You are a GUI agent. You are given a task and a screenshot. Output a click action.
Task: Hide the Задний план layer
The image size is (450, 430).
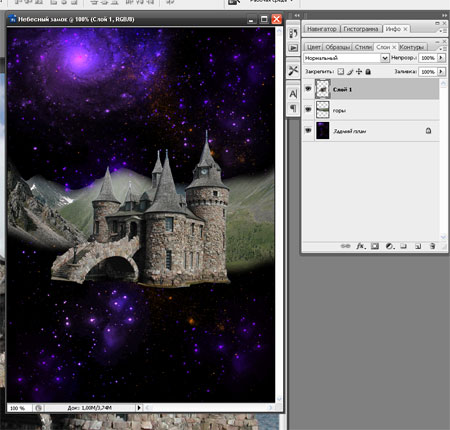pos(308,130)
